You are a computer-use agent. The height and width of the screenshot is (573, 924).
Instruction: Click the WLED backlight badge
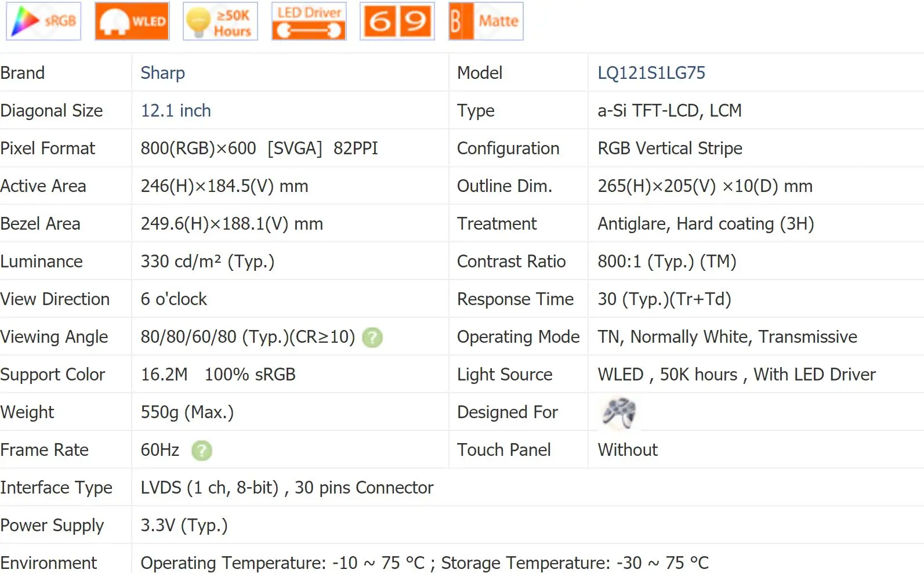pos(132,21)
